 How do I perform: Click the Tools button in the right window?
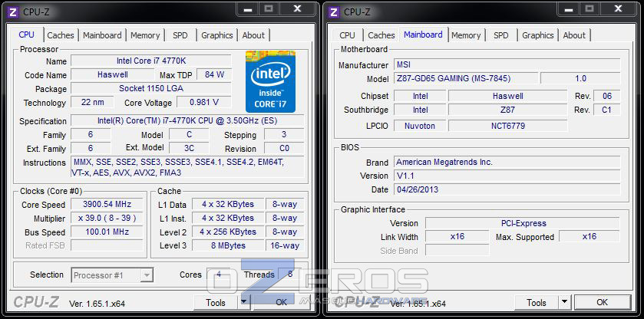point(537,303)
